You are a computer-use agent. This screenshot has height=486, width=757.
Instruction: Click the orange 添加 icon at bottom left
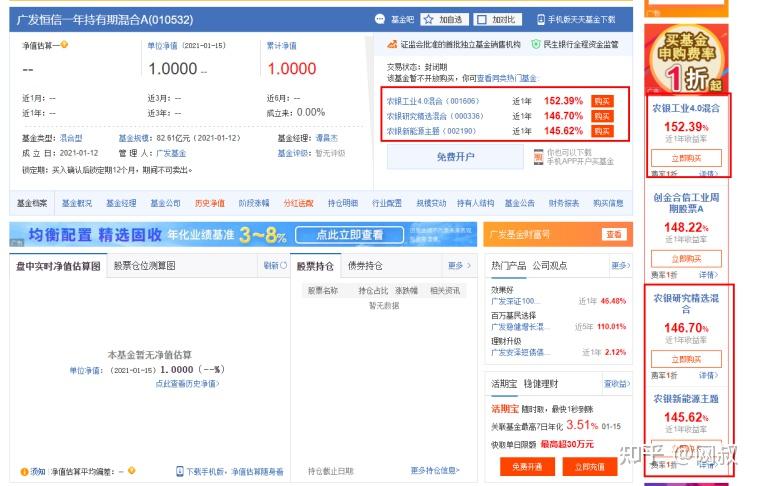pyautogui.click(x=24, y=472)
